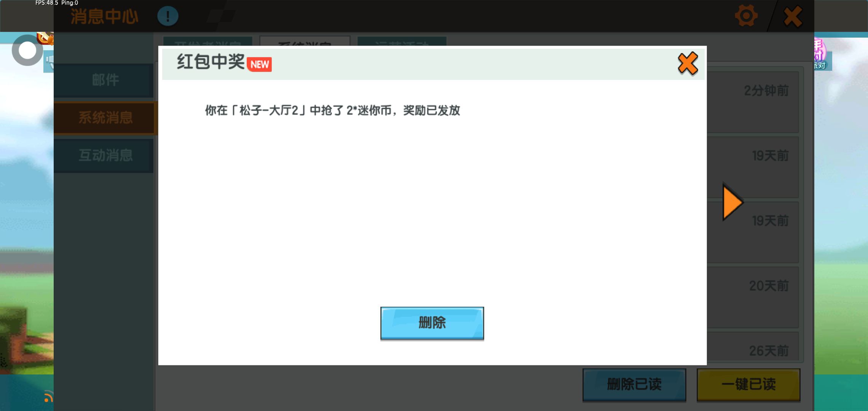Close the 红包中奖 message dialog

point(688,64)
